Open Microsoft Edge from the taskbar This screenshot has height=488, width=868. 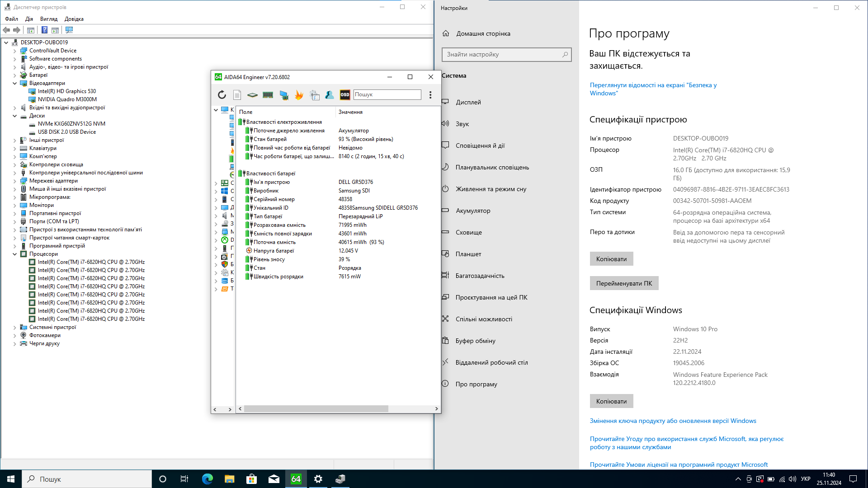click(x=207, y=479)
